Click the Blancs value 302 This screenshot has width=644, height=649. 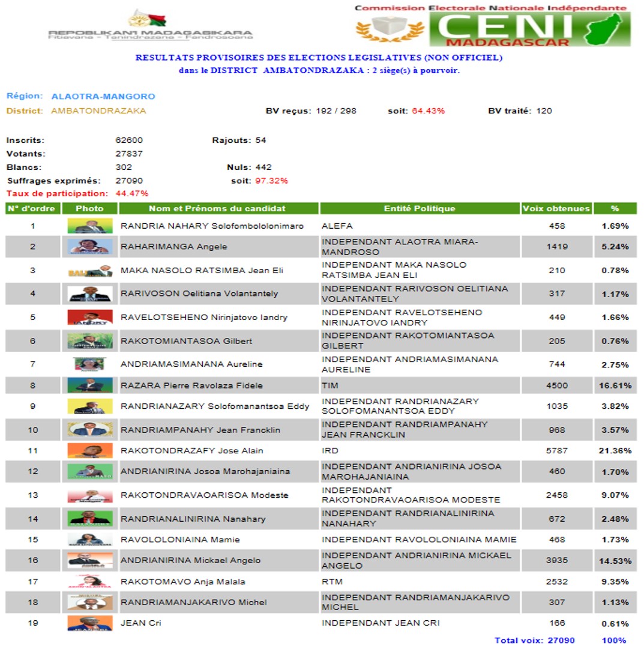124,168
